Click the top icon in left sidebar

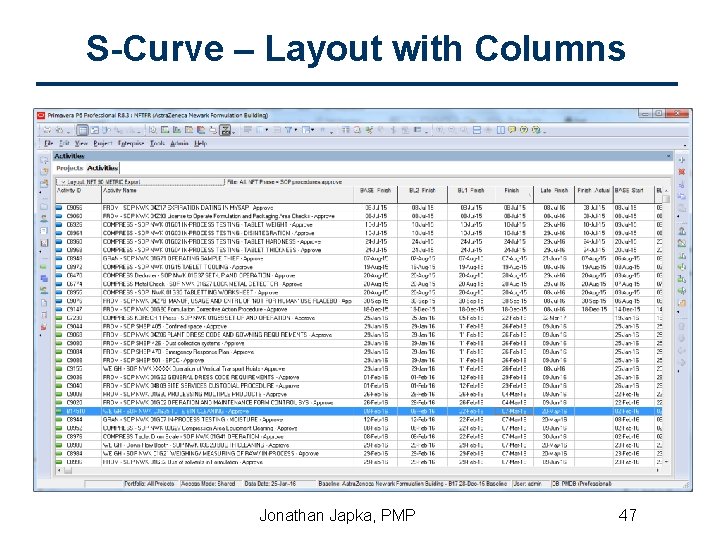pyautogui.click(x=44, y=160)
